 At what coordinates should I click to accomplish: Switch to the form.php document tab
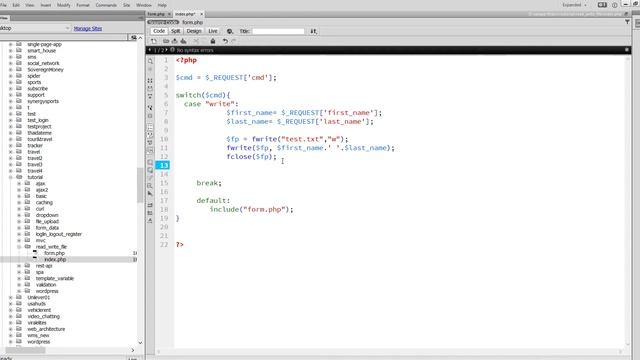(x=156, y=14)
